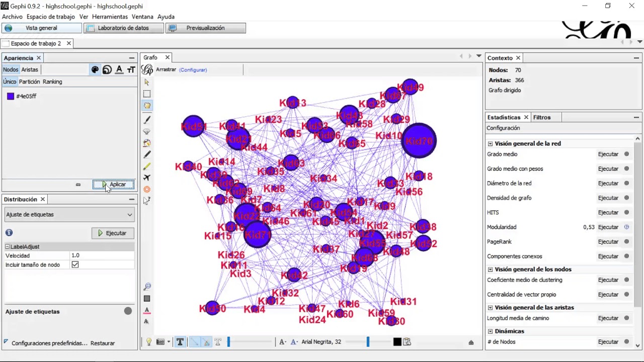Image resolution: width=644 pixels, height=362 pixels.
Task: Switch to Previsualización view
Action: coord(205,28)
